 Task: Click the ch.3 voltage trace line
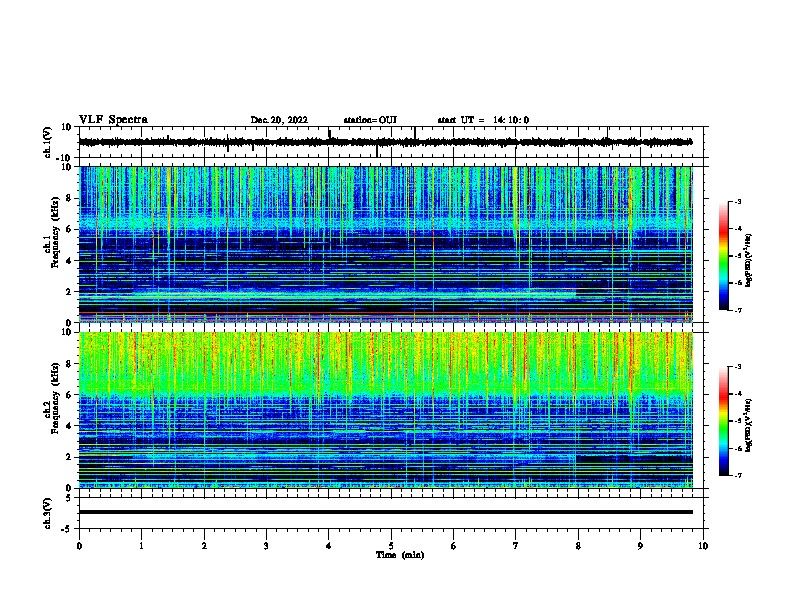coord(386,512)
